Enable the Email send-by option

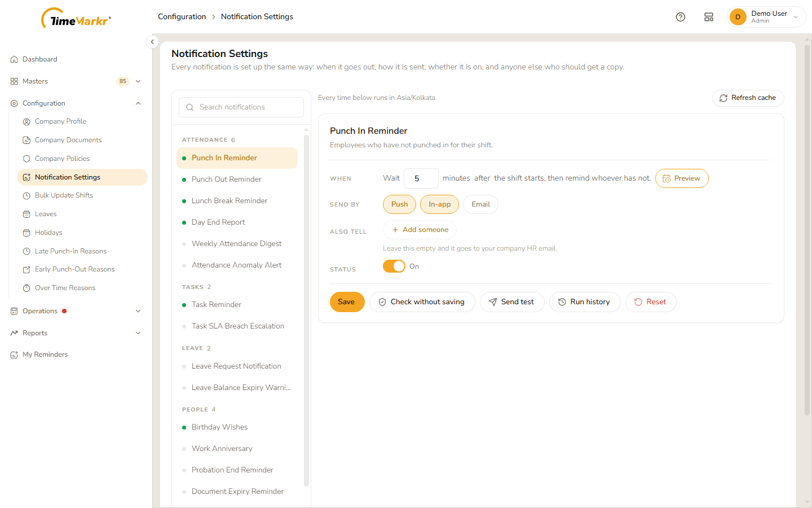pyautogui.click(x=480, y=204)
